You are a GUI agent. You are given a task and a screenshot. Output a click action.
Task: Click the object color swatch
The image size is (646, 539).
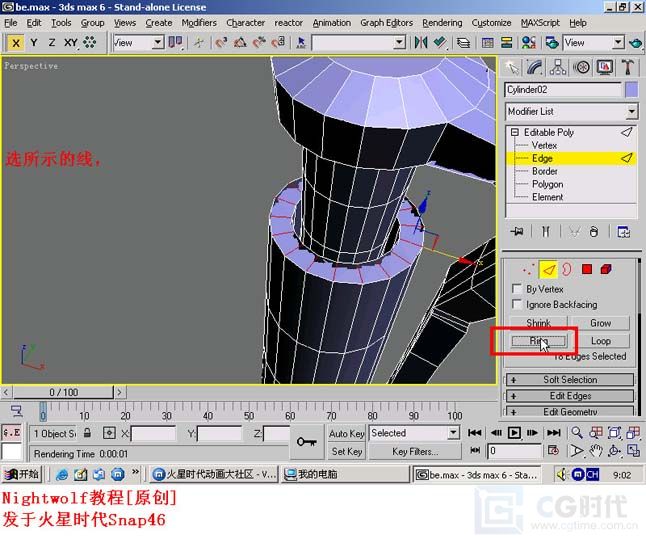(631, 89)
